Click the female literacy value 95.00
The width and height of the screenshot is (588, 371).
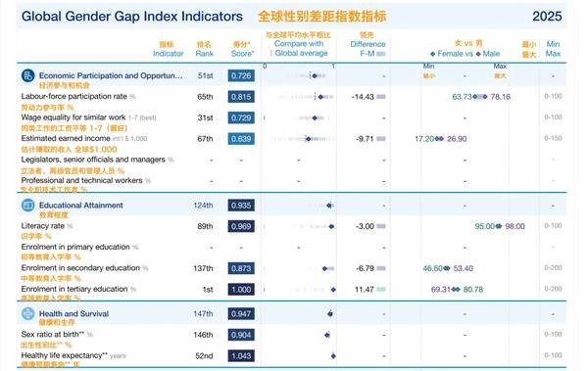[485, 226]
